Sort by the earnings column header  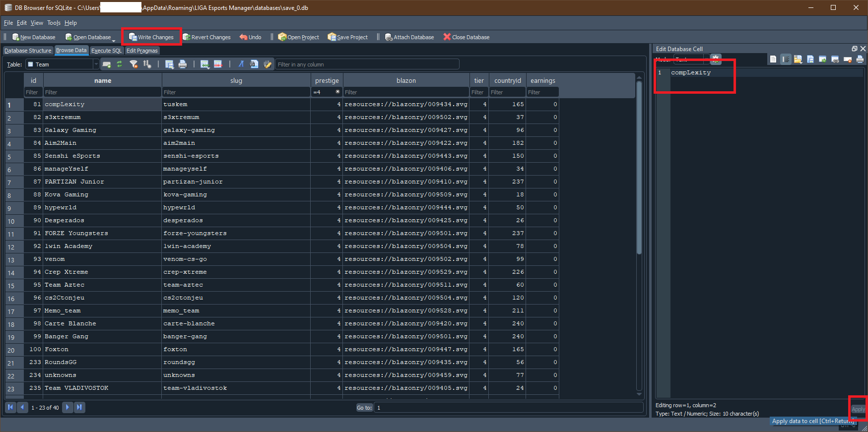coord(543,80)
